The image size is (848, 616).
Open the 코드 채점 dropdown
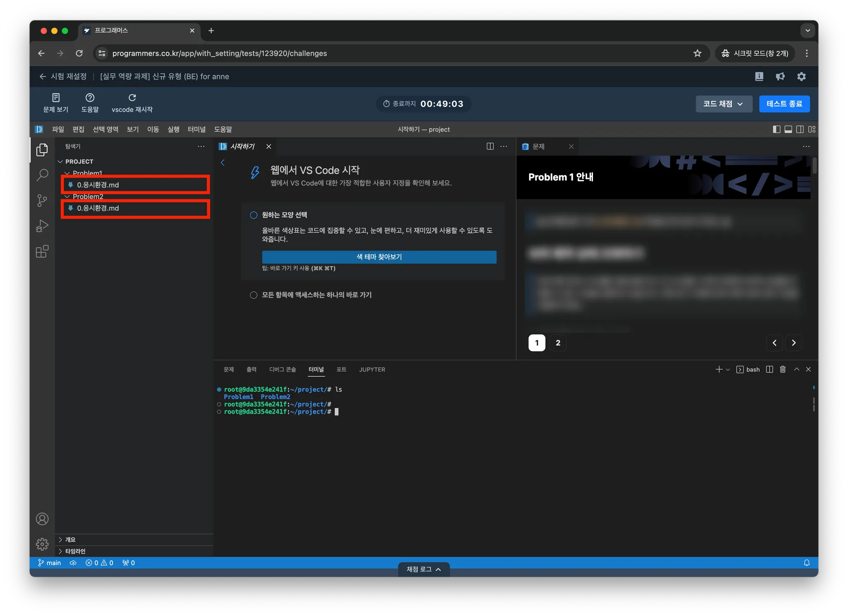tap(723, 104)
